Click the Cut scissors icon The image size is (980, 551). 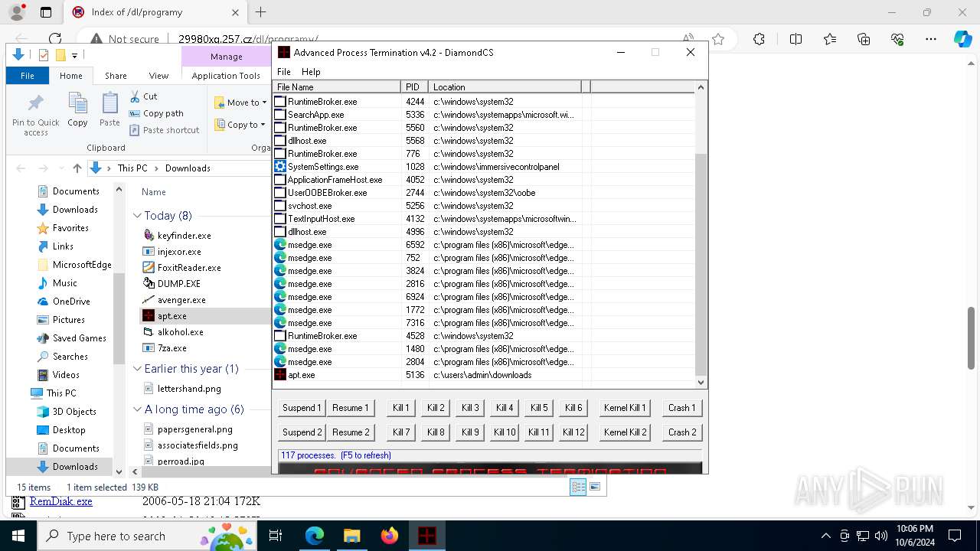135,96
